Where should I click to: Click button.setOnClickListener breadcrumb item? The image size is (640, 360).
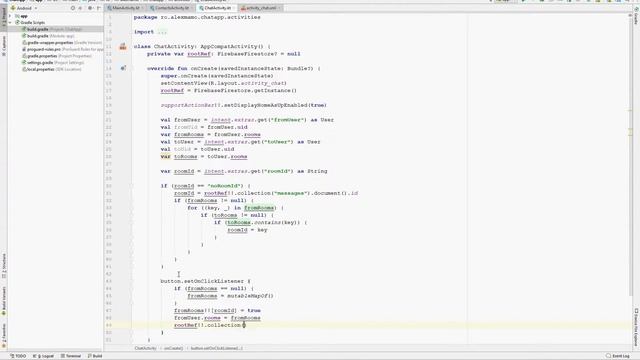point(217,349)
